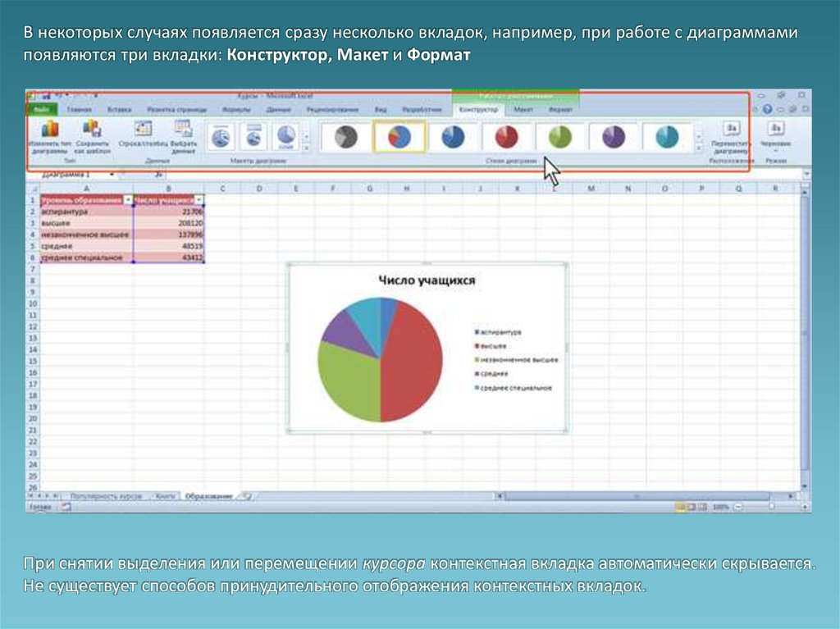The height and width of the screenshot is (629, 840).
Task: Apply the third chart layout thumbnail
Action: 286,137
